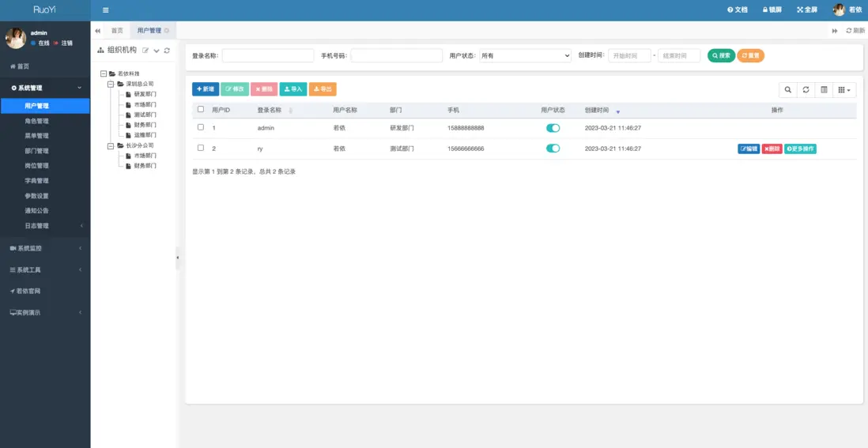Click the green 搜索 button
This screenshot has width=868, height=448.
click(721, 55)
